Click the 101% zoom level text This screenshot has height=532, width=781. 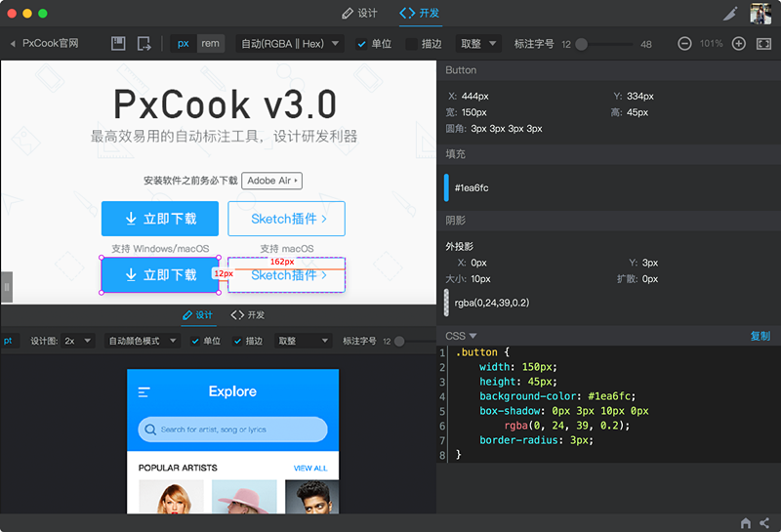point(711,43)
